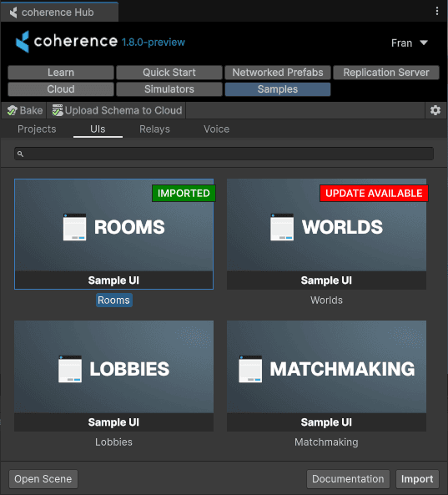Click the coherence Hub window tab
This screenshot has width=448, height=495.
(59, 12)
